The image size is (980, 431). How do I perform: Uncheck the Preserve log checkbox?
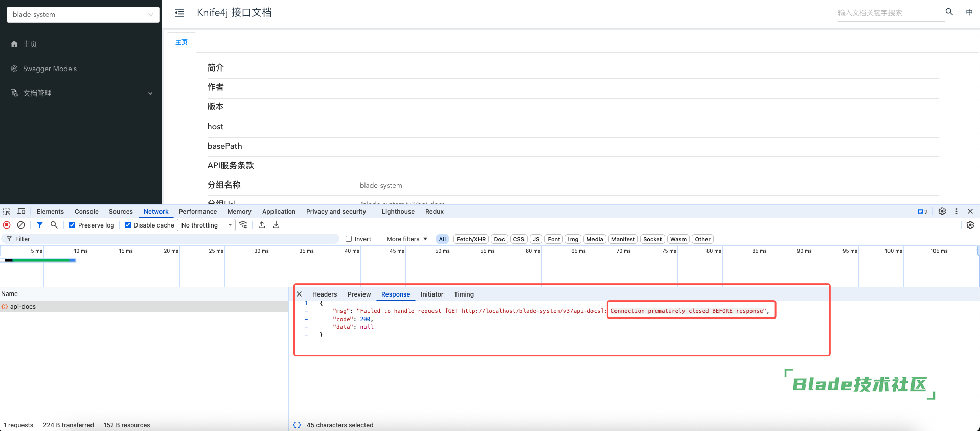coord(72,225)
